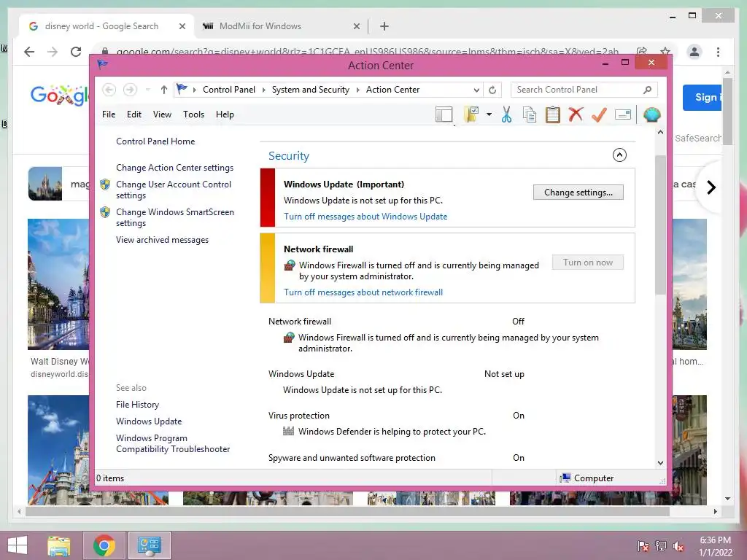This screenshot has width=747, height=560.
Task: Open the Help menu
Action: tap(225, 114)
